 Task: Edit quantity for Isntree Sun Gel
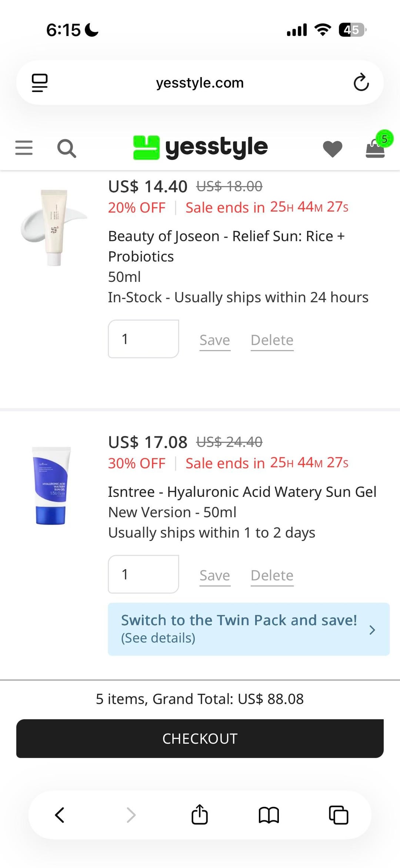tap(143, 574)
